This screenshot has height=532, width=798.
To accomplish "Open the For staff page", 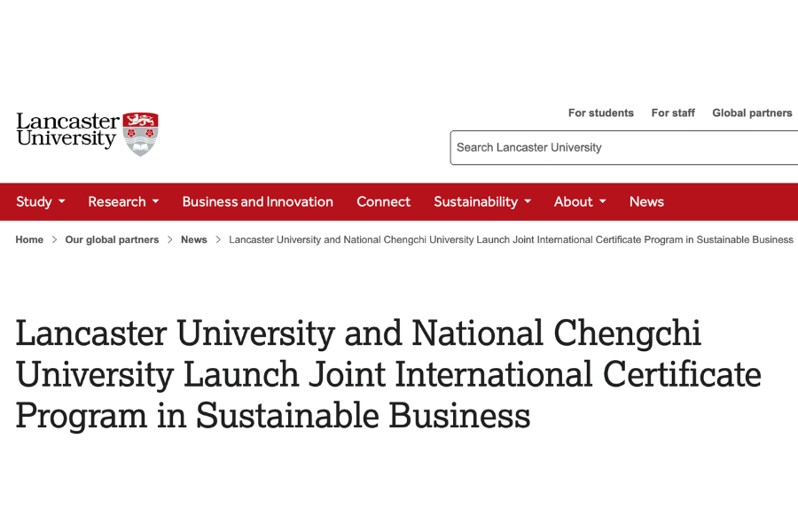I will 673,113.
